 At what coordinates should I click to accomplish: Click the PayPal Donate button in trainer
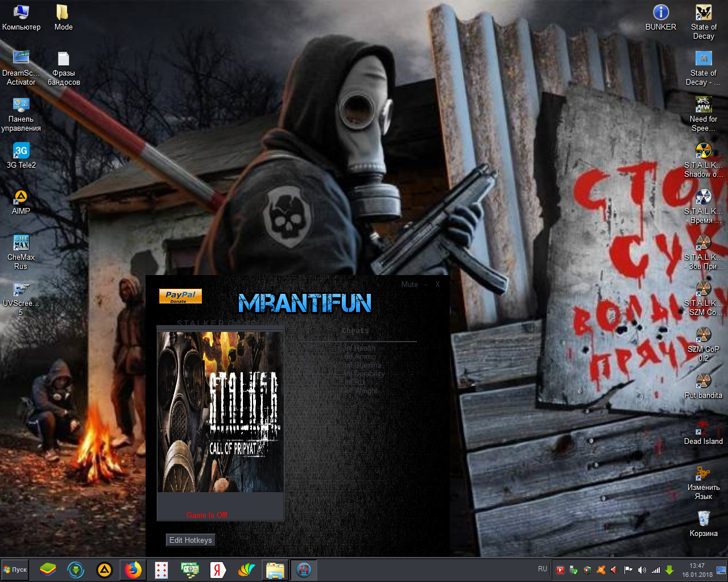(180, 296)
